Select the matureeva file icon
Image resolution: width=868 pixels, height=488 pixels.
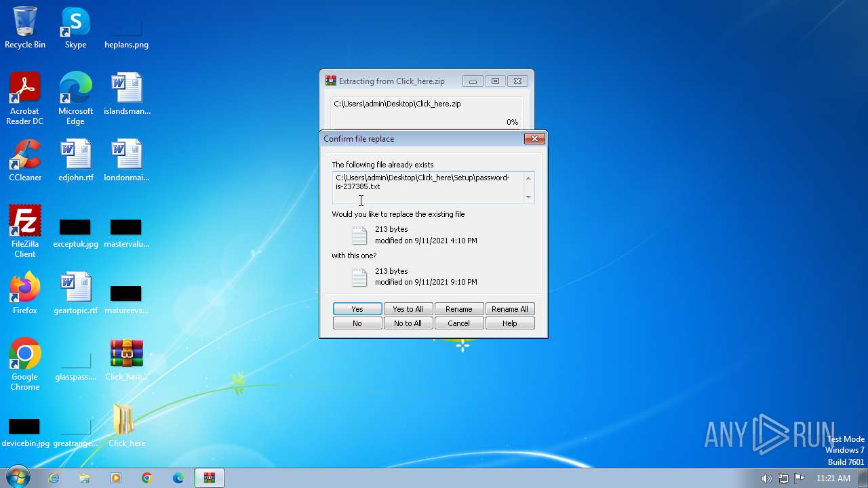[127, 299]
